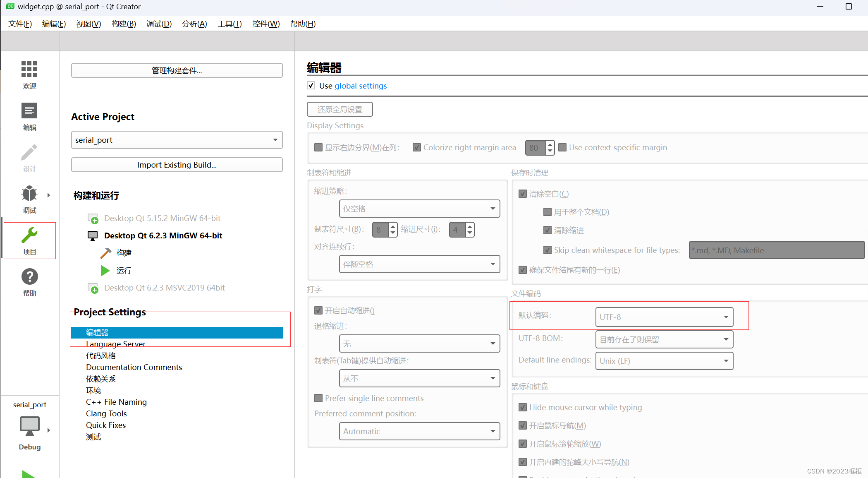Open Default line endings Unix (LF) dropdown
The image size is (868, 478).
(x=664, y=361)
